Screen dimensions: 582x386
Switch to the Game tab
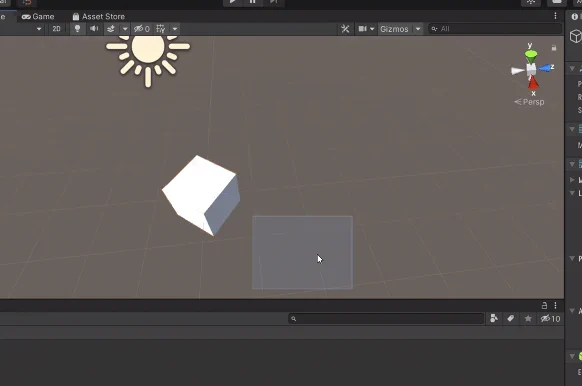(38, 17)
